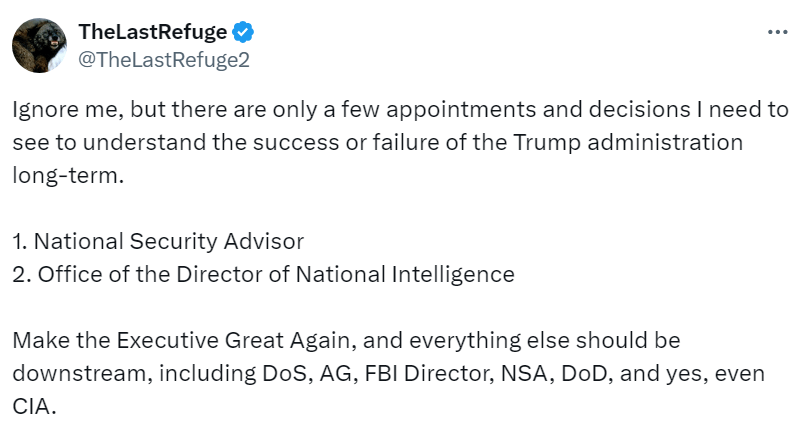This screenshot has height=427, width=802.
Task: Click the blue verified checkmark badge
Action: click(242, 32)
